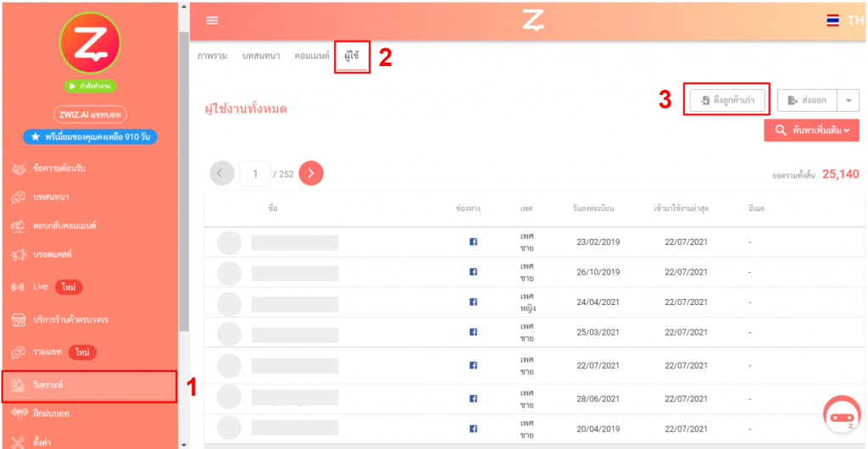868x449 pixels.
Task: Click the green กำลังทำงาน status badge
Action: click(90, 86)
